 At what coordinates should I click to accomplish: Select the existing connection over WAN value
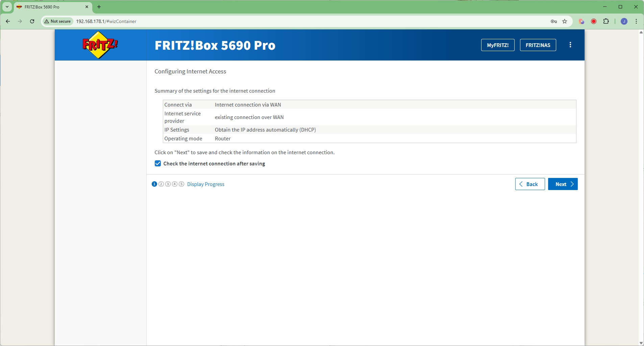point(249,117)
